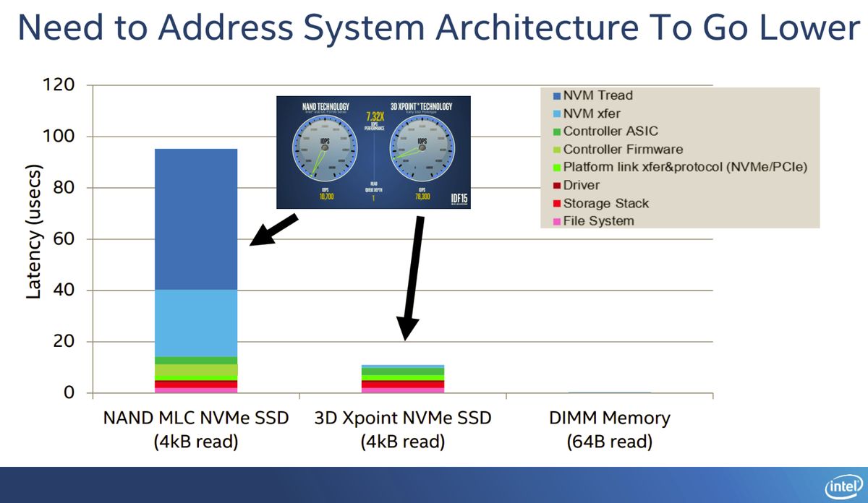Click the 3D Xpoint NVMe SSD stacked bar
The height and width of the screenshot is (503, 868).
[403, 379]
